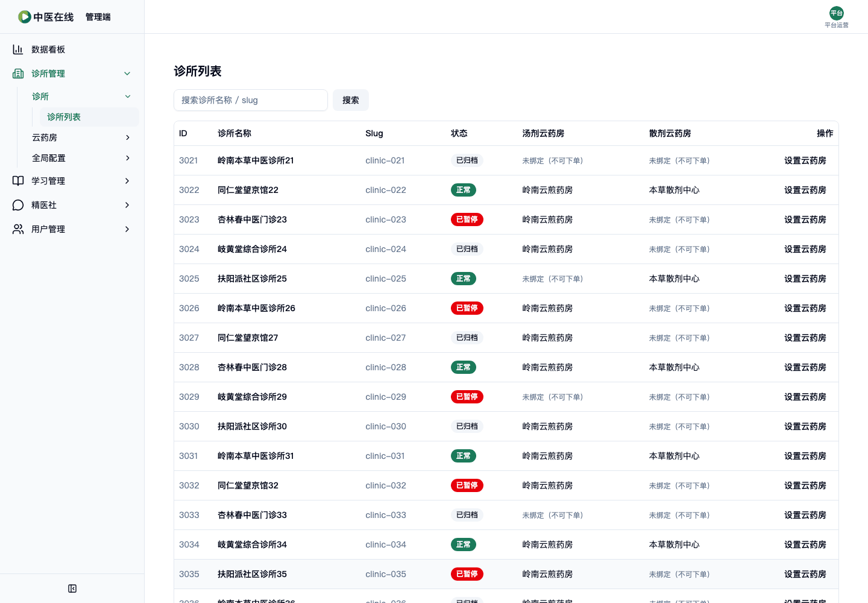Click 设置云药房 for 岐黄堂综合诊所24
Screen dimensions: 868x603
pyautogui.click(x=805, y=249)
